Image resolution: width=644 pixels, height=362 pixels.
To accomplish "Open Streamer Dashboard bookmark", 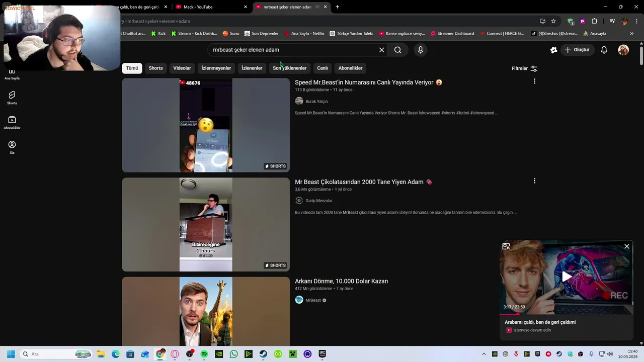I will (x=452, y=34).
